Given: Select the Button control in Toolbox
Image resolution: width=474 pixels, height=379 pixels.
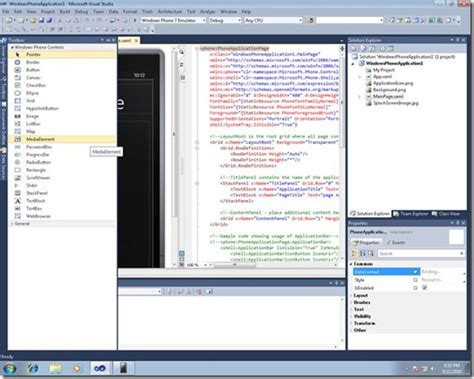Looking at the screenshot, I should pyautogui.click(x=62, y=70).
